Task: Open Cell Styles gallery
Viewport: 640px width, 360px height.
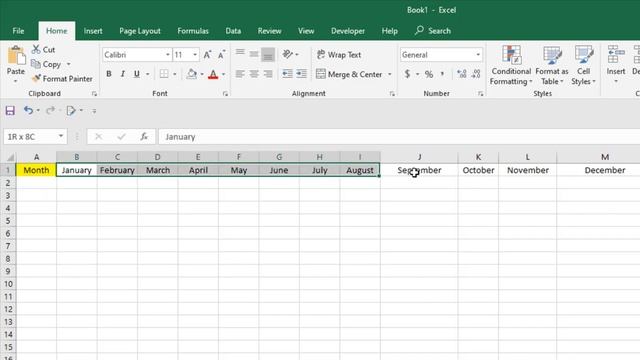Action: click(x=583, y=65)
